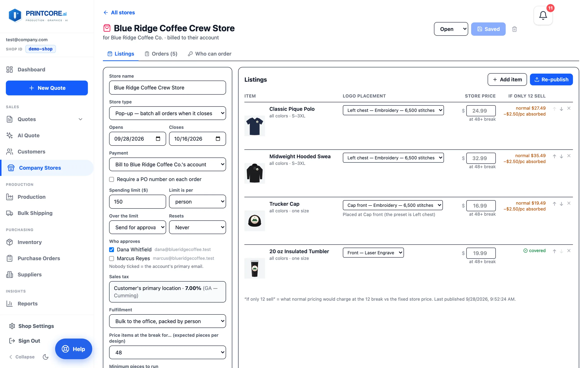The image size is (588, 368).
Task: Switch to the Orders (5) tab
Action: 161,54
